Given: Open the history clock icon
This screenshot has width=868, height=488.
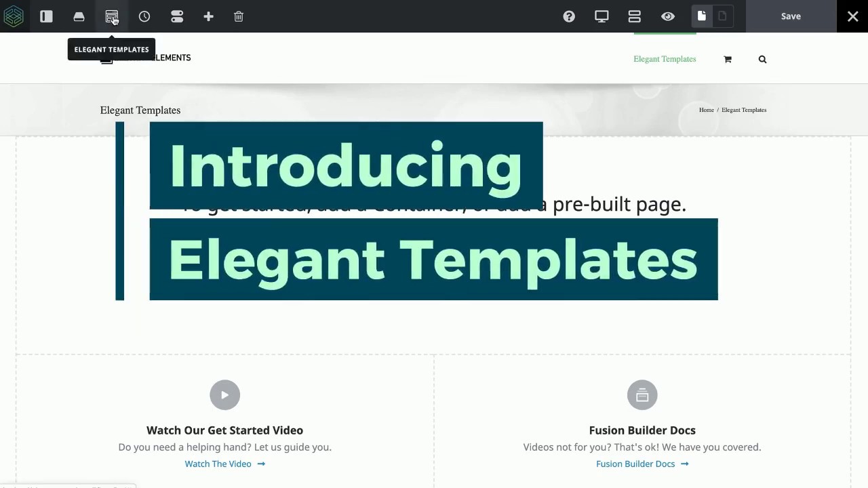Looking at the screenshot, I should [x=144, y=16].
